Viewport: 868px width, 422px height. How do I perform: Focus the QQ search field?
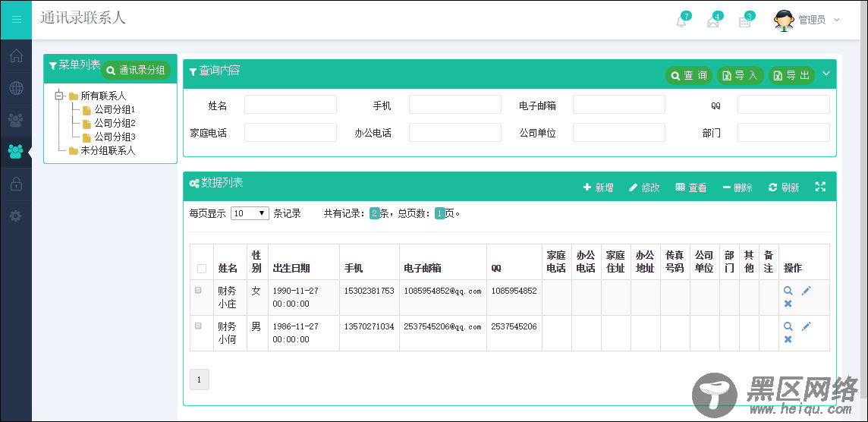[783, 105]
